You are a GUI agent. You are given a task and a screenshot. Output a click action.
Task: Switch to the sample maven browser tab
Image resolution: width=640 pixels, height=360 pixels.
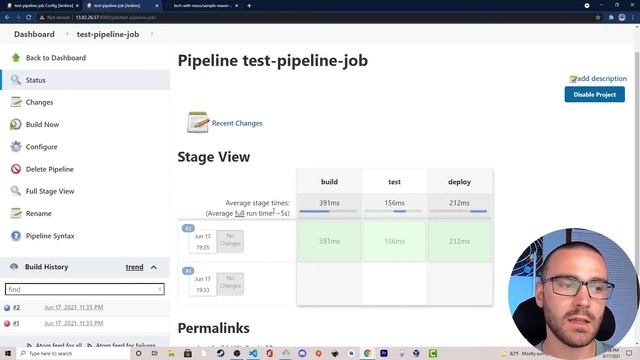[202, 6]
